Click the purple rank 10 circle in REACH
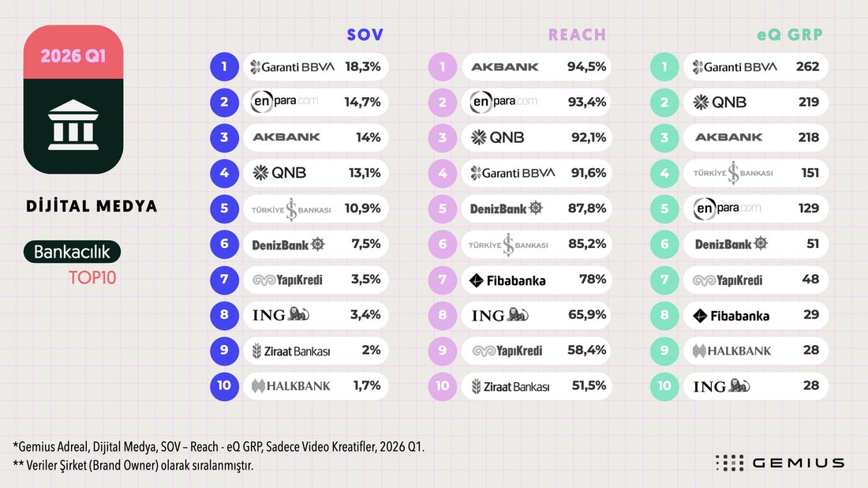Viewport: 868px width, 488px height. pyautogui.click(x=443, y=385)
